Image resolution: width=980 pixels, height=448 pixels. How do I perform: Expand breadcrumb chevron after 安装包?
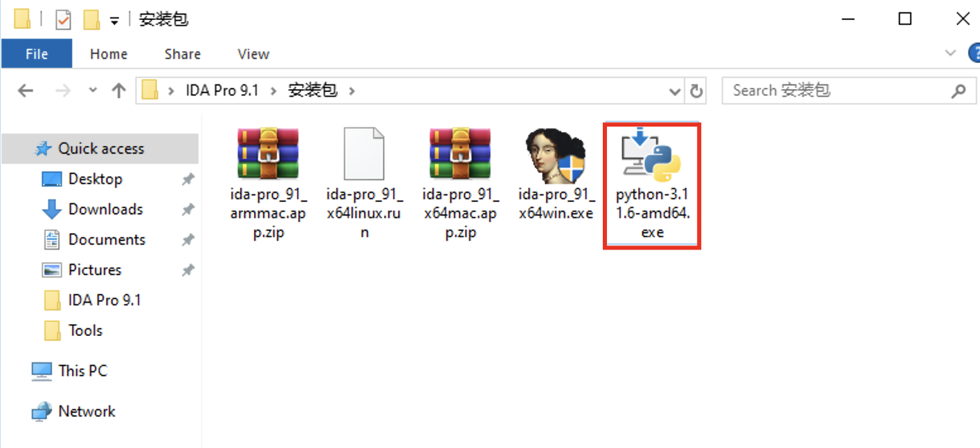coord(351,91)
